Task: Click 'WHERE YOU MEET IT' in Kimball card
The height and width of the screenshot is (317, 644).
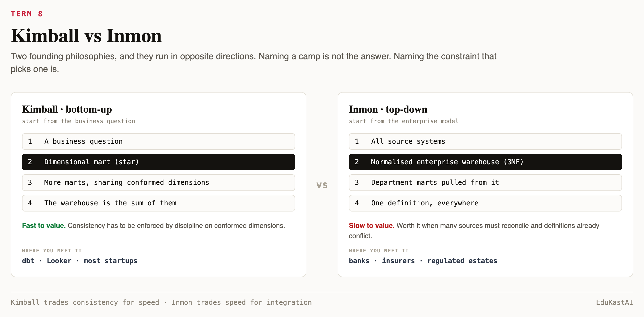Action: point(52,250)
